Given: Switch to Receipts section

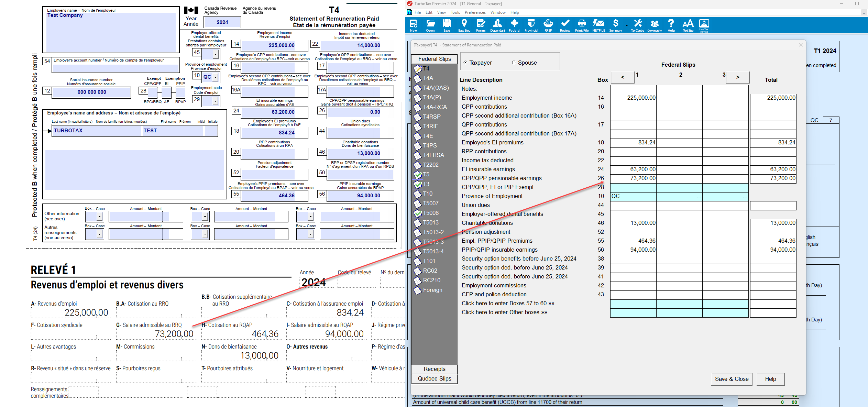Looking at the screenshot, I should 435,369.
